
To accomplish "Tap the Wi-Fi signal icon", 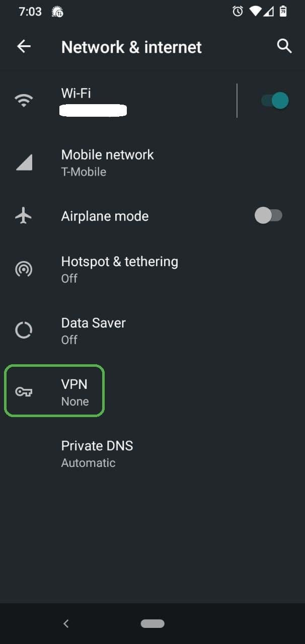I will click(24, 101).
